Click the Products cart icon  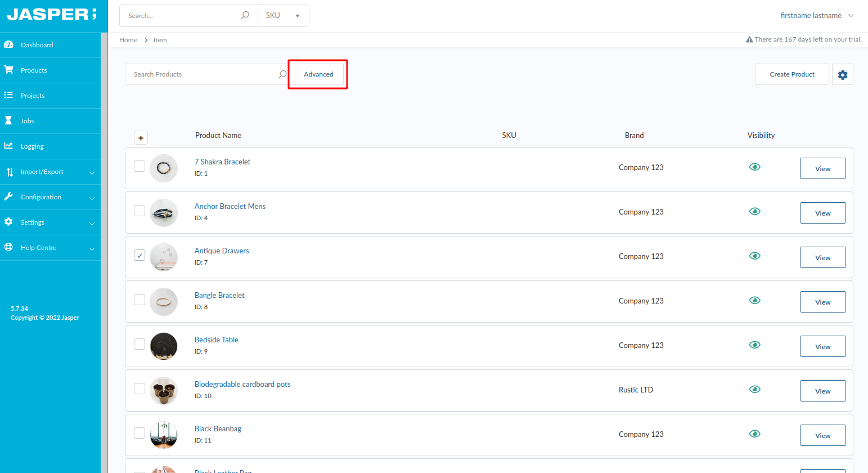pos(8,70)
